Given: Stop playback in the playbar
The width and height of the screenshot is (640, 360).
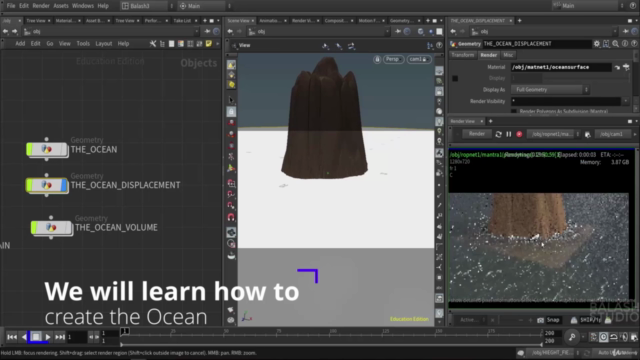Looking at the screenshot, I should (x=36, y=337).
